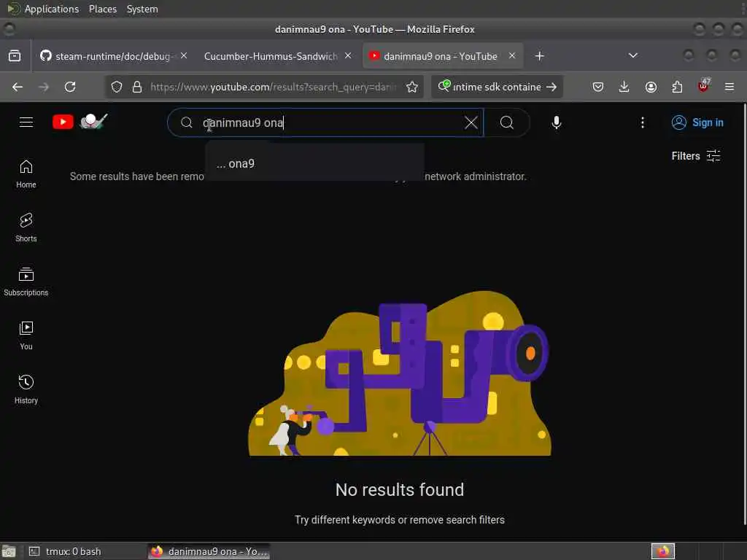The height and width of the screenshot is (560, 747).
Task: Open History in the sidebar
Action: tap(26, 389)
